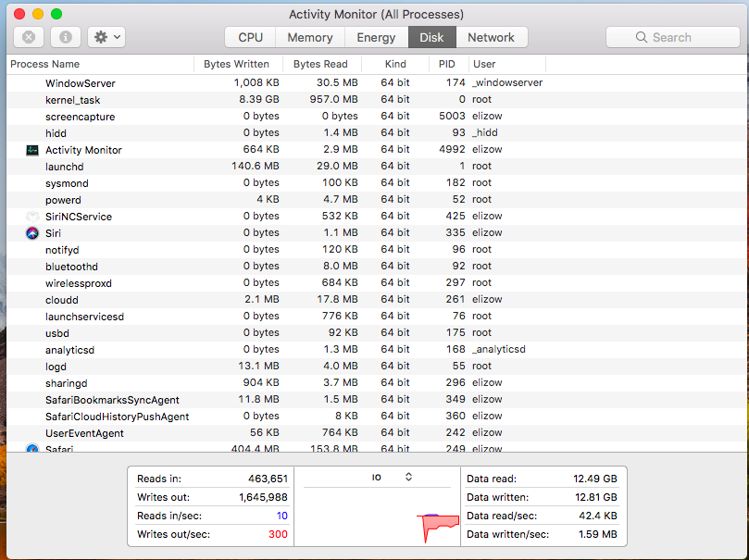Select the SafariCloudHistoryPushAgent process row
The height and width of the screenshot is (560, 749).
(378, 417)
